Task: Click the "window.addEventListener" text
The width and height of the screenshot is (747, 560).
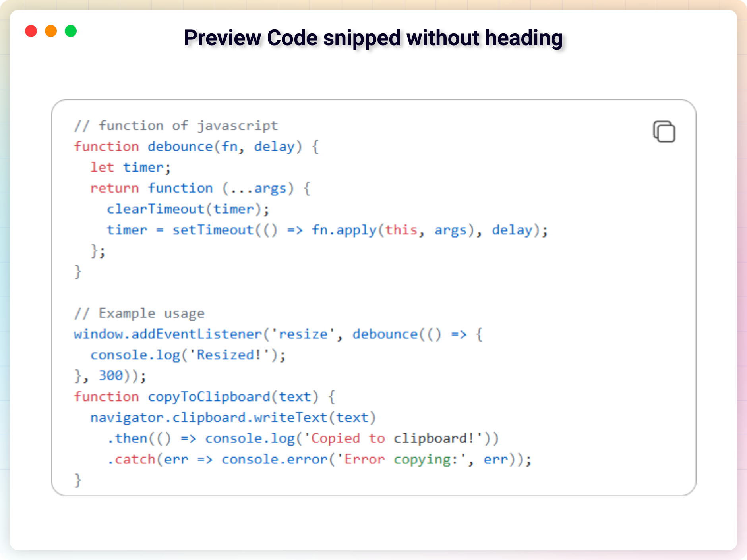Action: click(168, 334)
